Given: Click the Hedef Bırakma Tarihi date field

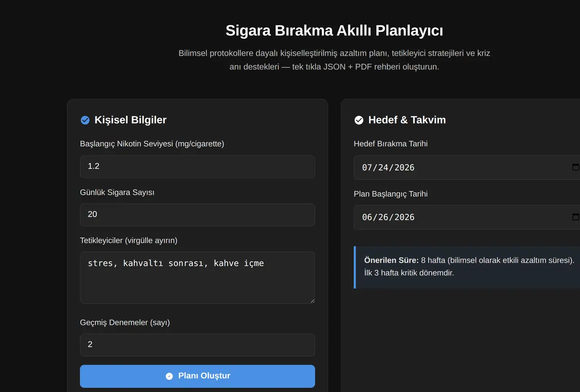Looking at the screenshot, I should point(467,167).
